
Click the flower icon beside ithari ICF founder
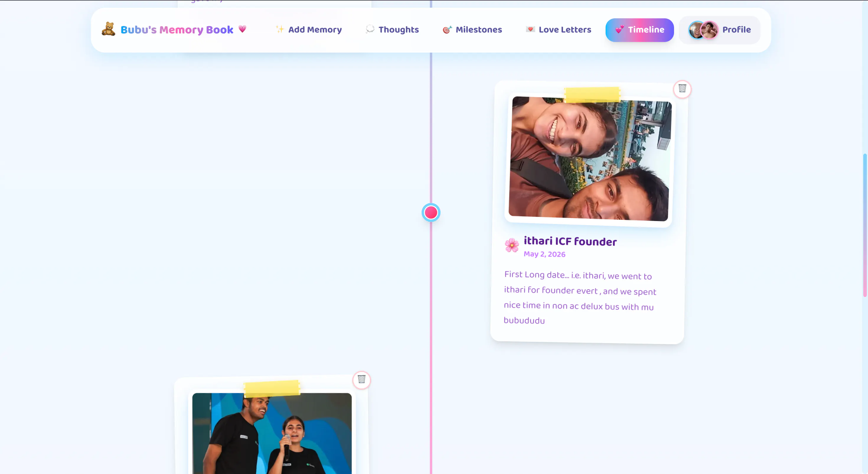click(x=512, y=245)
